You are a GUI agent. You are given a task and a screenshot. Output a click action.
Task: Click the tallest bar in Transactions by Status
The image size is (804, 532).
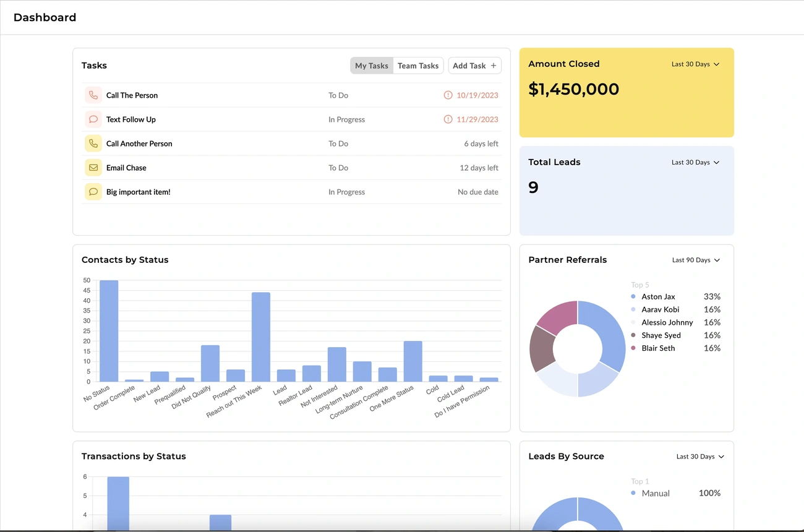tap(118, 504)
